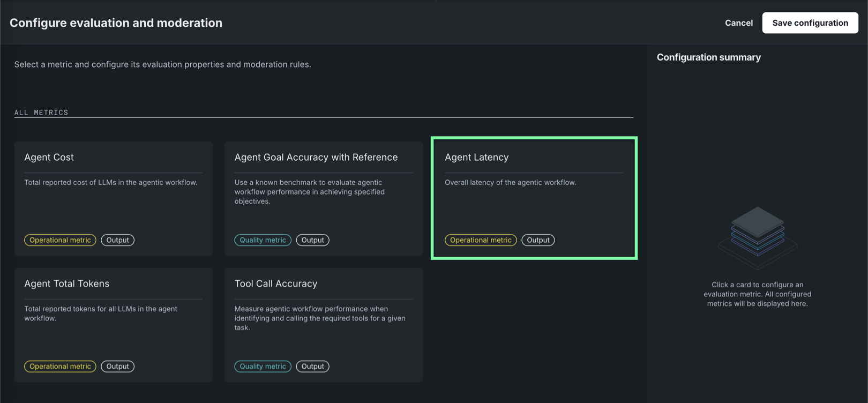Click the Output tag on Agent Latency card
The width and height of the screenshot is (868, 403).
[538, 240]
